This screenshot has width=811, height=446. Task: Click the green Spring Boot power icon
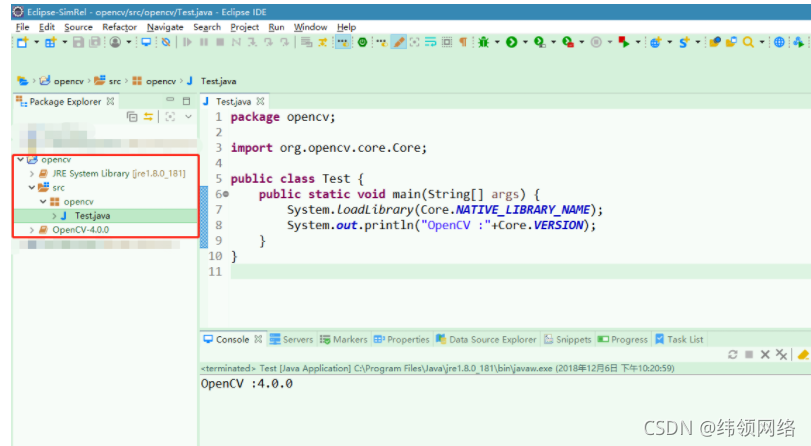pyautogui.click(x=363, y=42)
